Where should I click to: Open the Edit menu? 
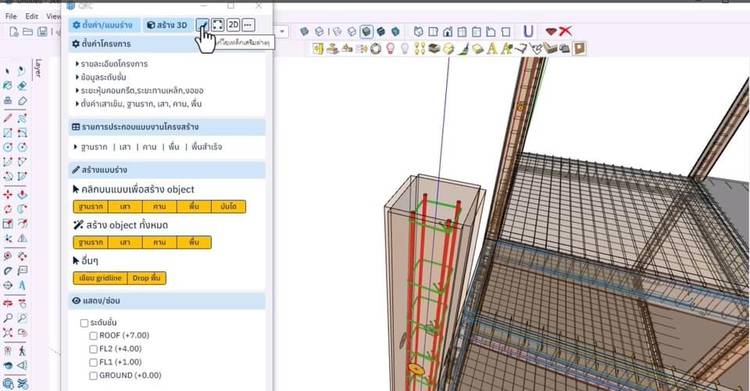32,16
